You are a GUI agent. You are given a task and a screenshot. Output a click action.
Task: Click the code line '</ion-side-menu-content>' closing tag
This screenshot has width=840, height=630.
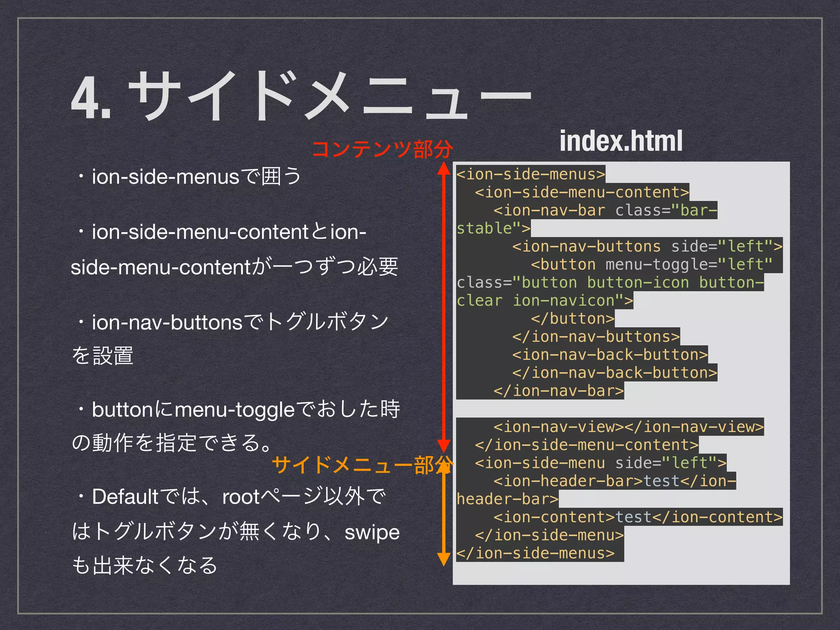pyautogui.click(x=587, y=445)
